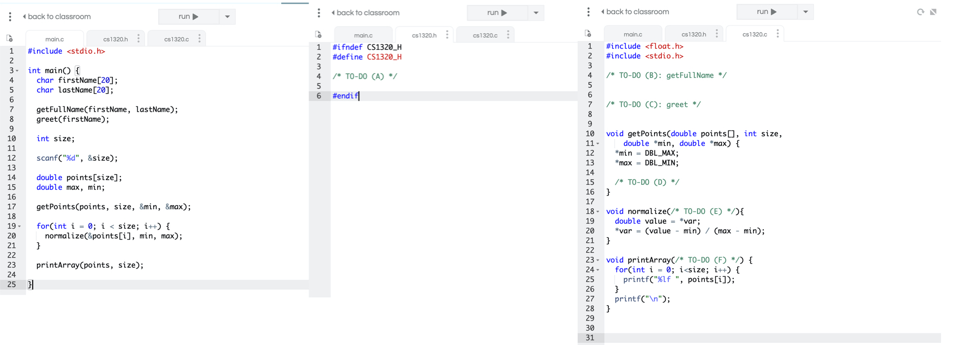Click the '#define CS1320_H' line
This screenshot has width=980, height=345.
(x=367, y=57)
